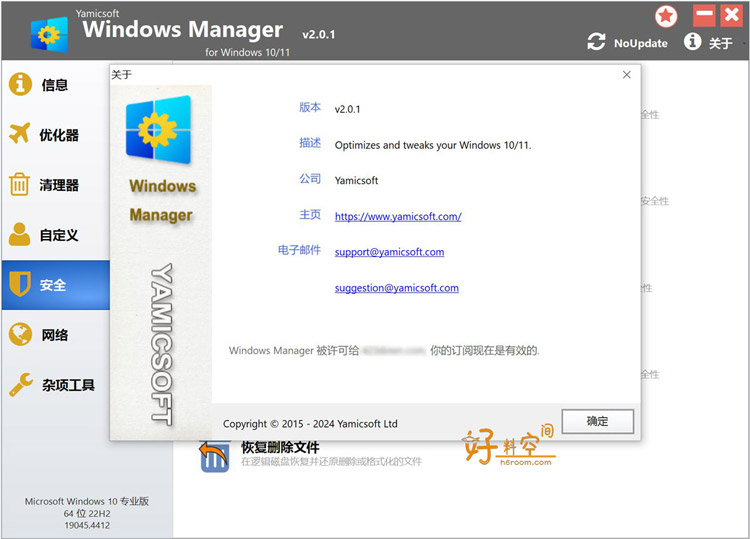Click the v2.0.1 version value in dialog
This screenshot has height=539, width=750.
pyautogui.click(x=347, y=109)
